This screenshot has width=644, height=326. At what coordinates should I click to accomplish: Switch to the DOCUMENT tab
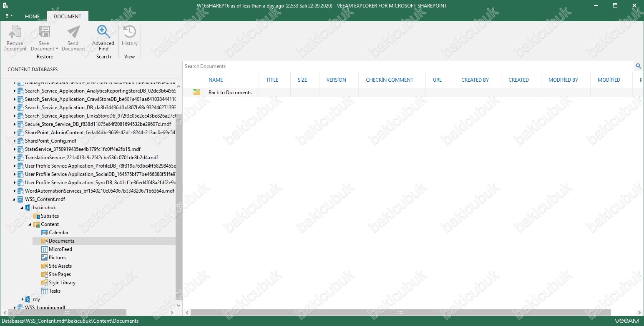[68, 17]
